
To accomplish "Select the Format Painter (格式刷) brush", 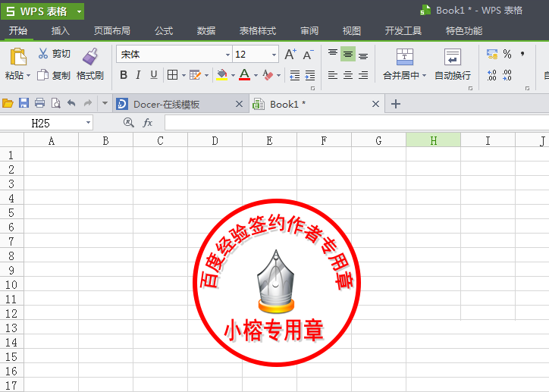I will click(90, 56).
